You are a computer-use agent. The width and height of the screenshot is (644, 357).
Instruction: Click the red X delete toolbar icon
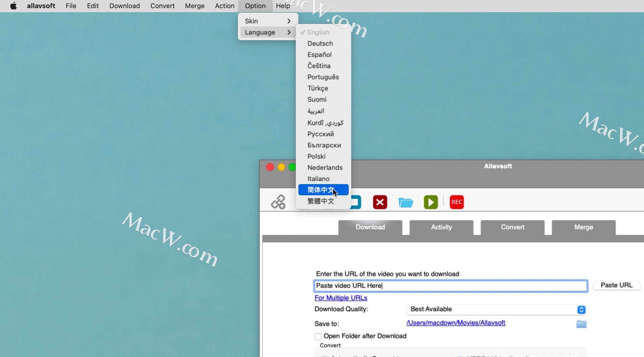(380, 202)
